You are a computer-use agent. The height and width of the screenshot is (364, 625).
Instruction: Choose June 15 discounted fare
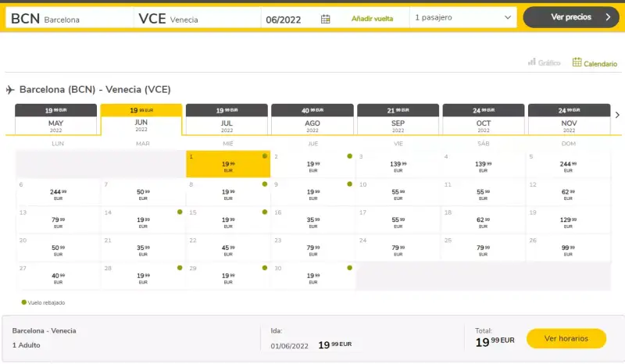[x=228, y=219]
